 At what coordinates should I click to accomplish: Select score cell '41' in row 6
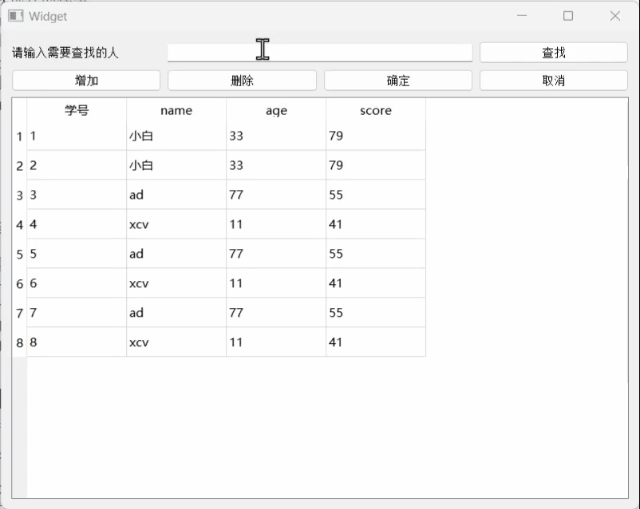376,283
